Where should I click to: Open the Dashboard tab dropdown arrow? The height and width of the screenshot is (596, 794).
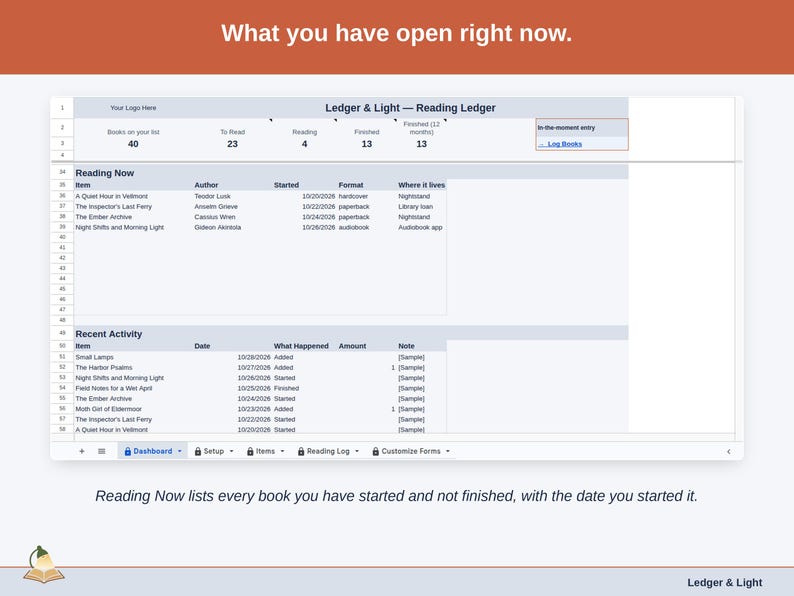pyautogui.click(x=179, y=451)
